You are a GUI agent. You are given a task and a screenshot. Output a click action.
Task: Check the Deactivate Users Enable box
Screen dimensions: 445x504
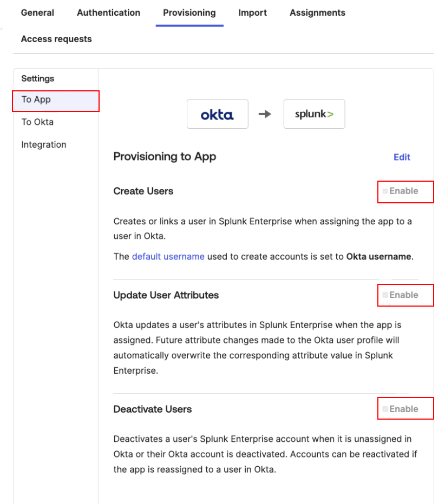pos(385,409)
